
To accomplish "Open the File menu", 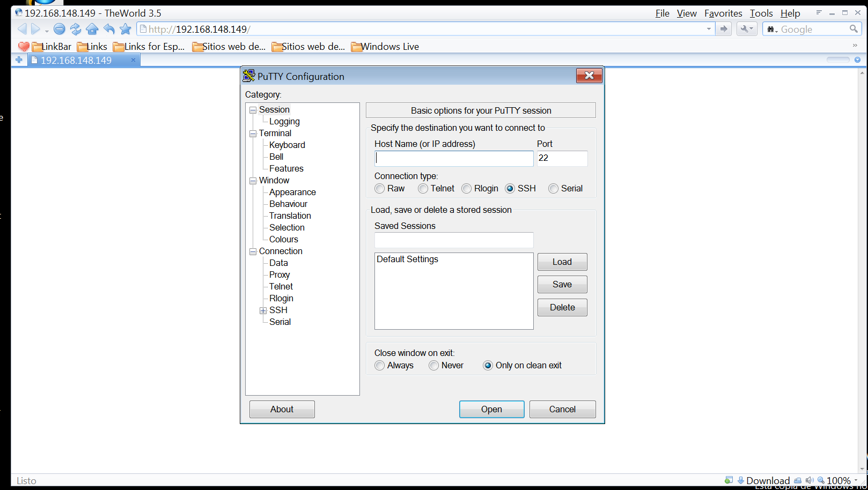I will (x=663, y=13).
